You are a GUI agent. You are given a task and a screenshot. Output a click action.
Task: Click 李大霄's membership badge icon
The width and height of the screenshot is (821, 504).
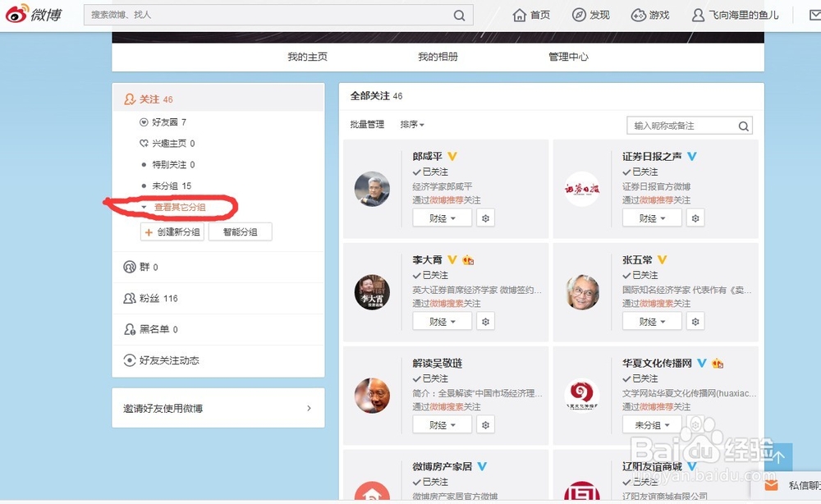(x=468, y=259)
